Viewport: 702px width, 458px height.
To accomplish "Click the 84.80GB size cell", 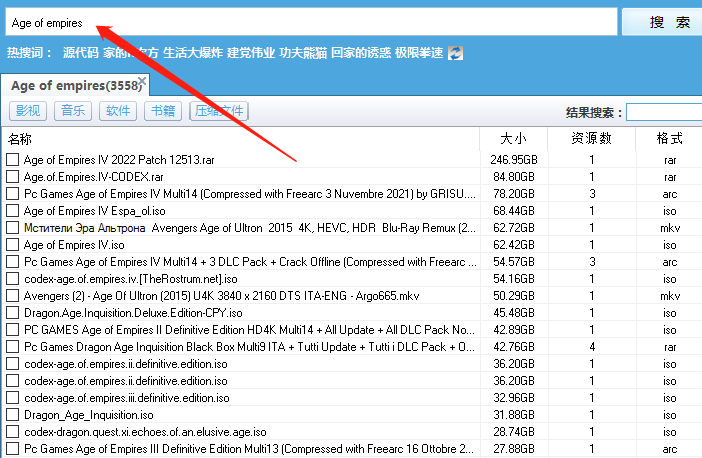I will (x=514, y=177).
